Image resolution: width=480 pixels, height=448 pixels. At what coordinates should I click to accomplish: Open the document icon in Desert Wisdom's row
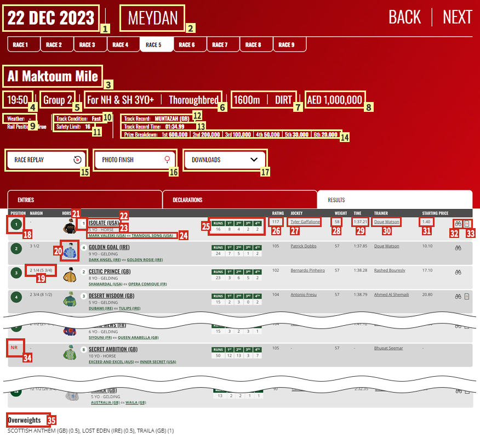467,296
